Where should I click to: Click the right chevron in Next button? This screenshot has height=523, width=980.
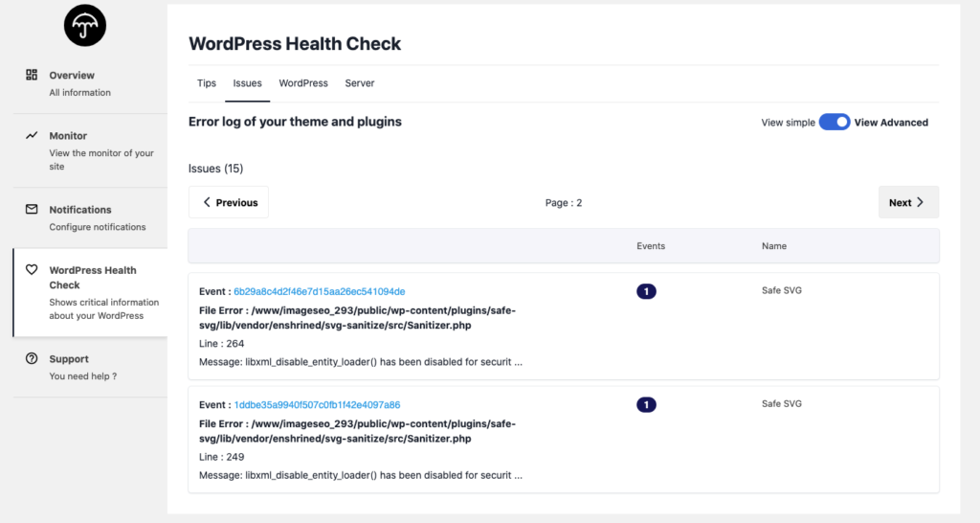point(920,202)
